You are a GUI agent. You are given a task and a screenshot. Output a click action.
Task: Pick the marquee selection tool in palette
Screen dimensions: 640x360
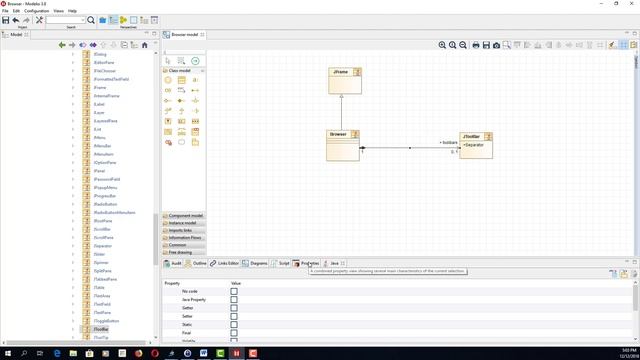pos(181,61)
